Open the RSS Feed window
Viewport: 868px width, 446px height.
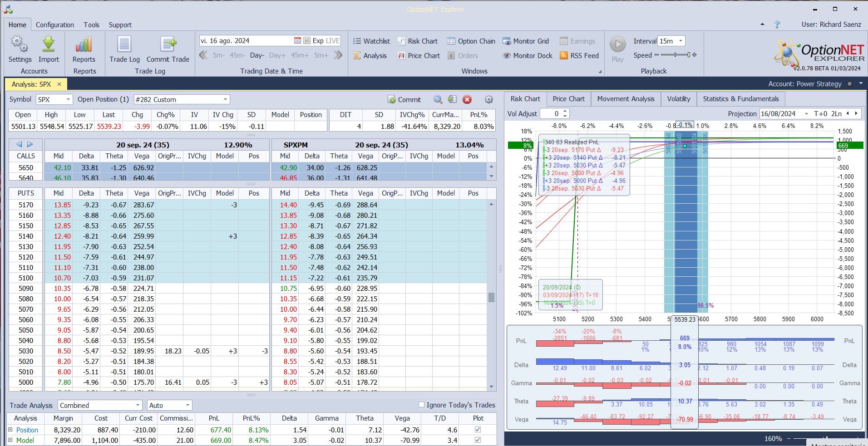(579, 55)
